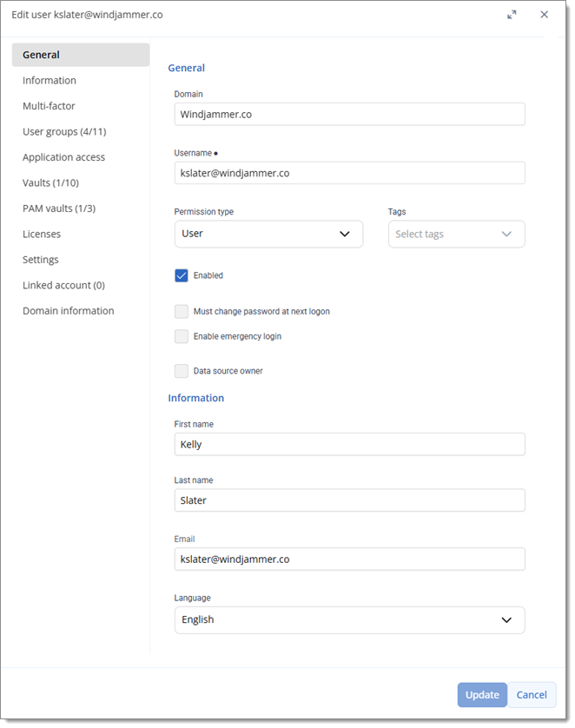Cancel editing the user

(532, 695)
